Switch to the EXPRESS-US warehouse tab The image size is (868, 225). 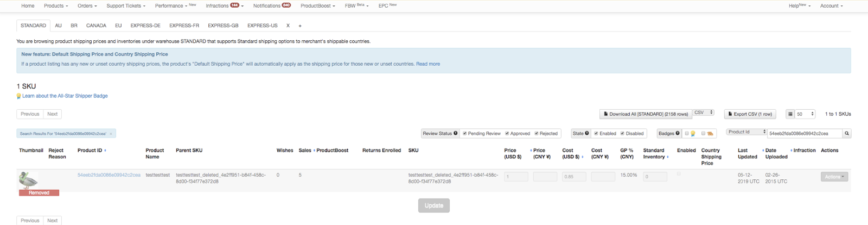(262, 26)
